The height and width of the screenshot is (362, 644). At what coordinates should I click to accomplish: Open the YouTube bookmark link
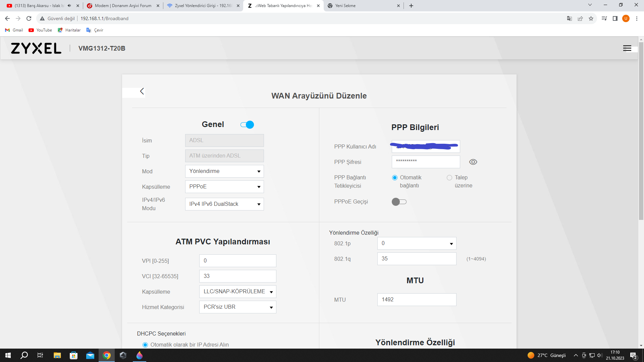(40, 30)
